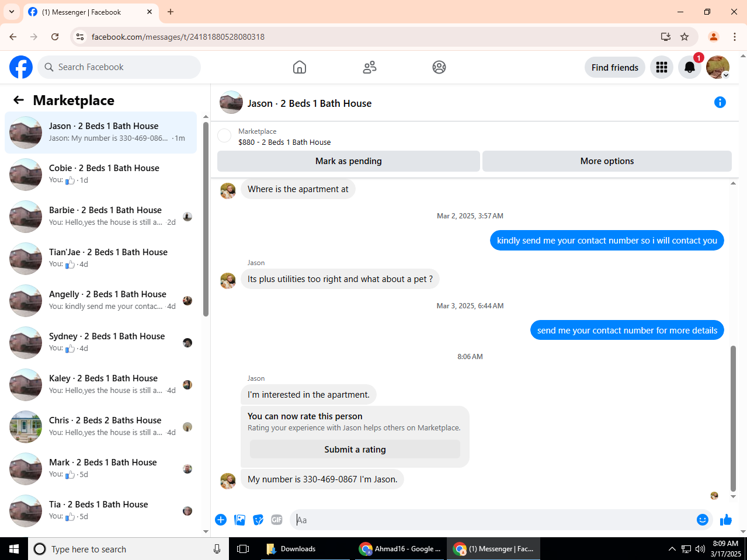Open the Groups icon in the top navigation
This screenshot has width=747, height=560.
pos(439,67)
